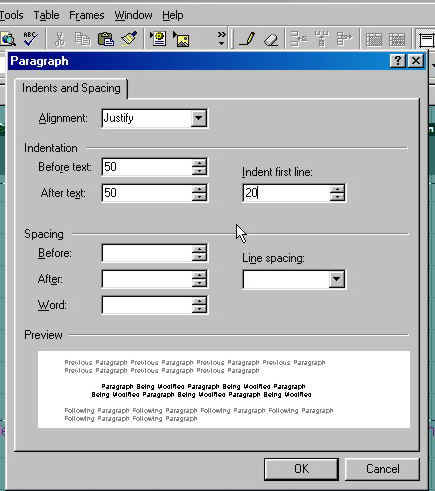
Task: Click the Split Cells icon
Action: (397, 39)
